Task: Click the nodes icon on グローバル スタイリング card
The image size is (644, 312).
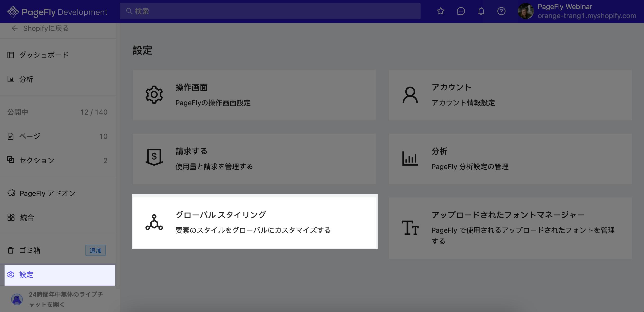Action: 154,222
